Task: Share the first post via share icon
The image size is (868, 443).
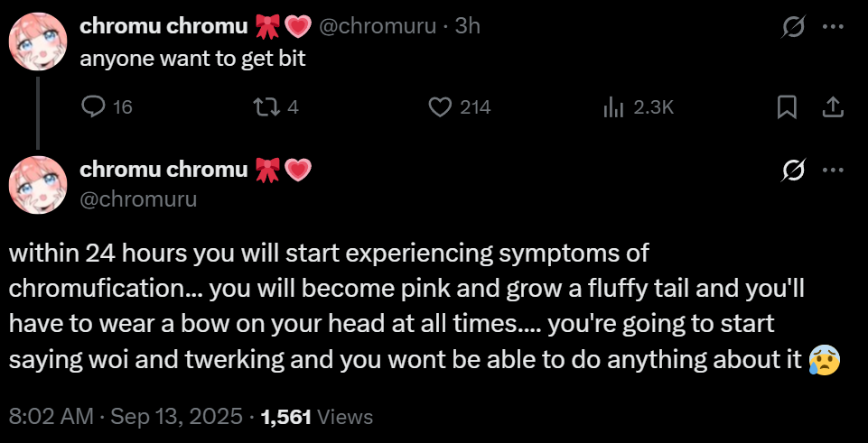Action: pos(833,107)
